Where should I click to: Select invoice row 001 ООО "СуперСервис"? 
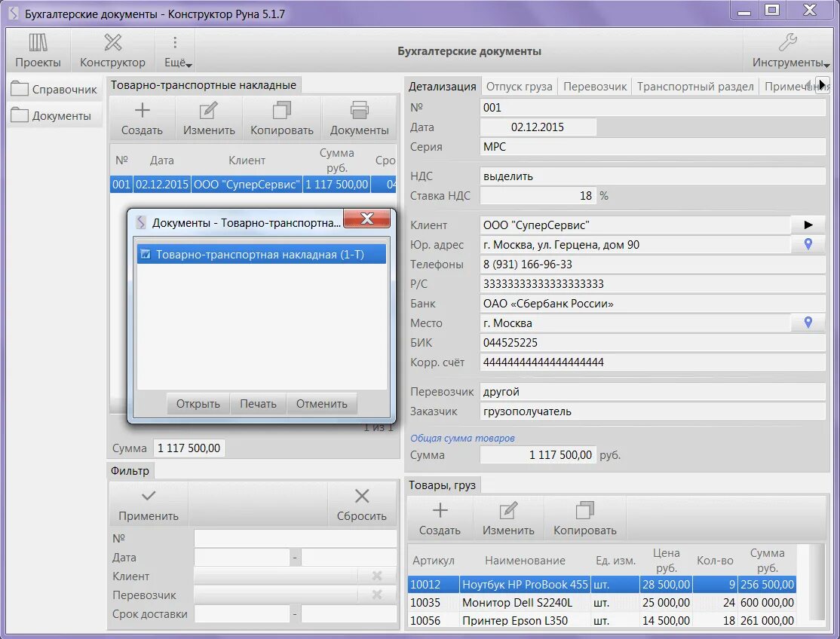click(x=253, y=184)
